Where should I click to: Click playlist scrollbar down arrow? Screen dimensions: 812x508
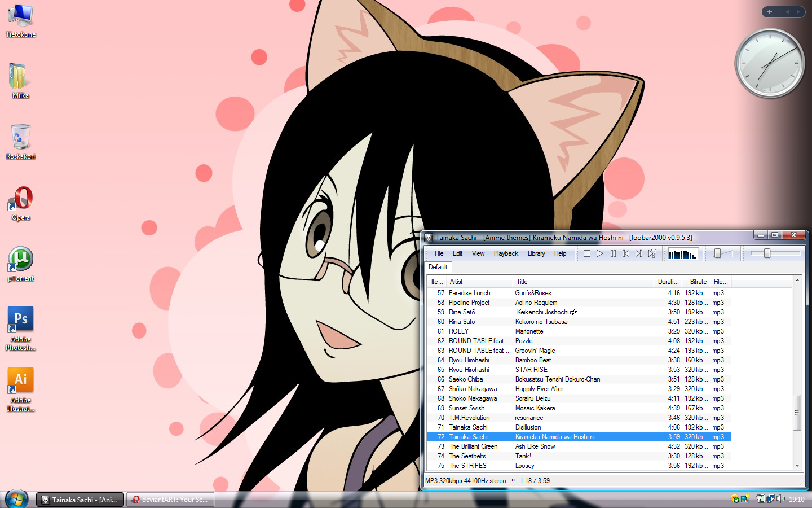pyautogui.click(x=797, y=466)
